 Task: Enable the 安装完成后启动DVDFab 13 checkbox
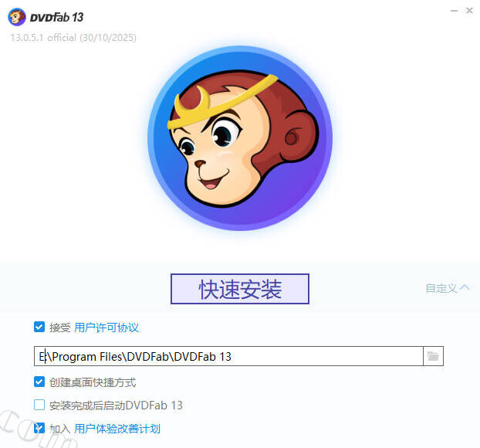(x=39, y=405)
